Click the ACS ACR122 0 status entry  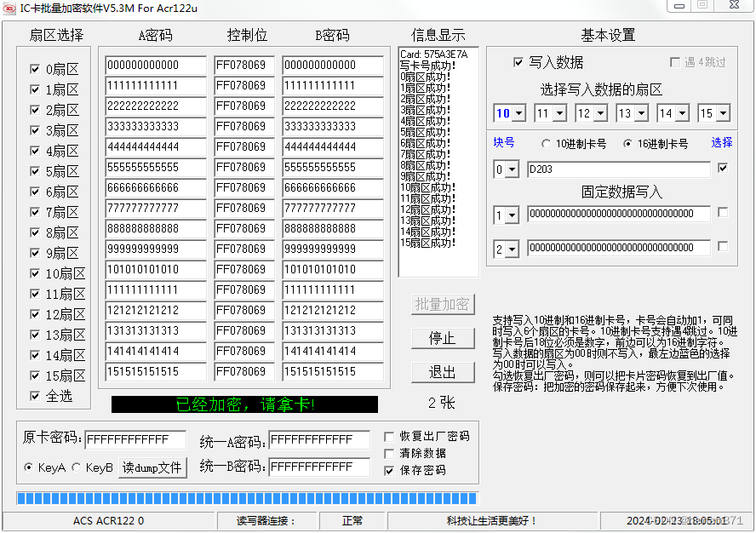pos(108,521)
